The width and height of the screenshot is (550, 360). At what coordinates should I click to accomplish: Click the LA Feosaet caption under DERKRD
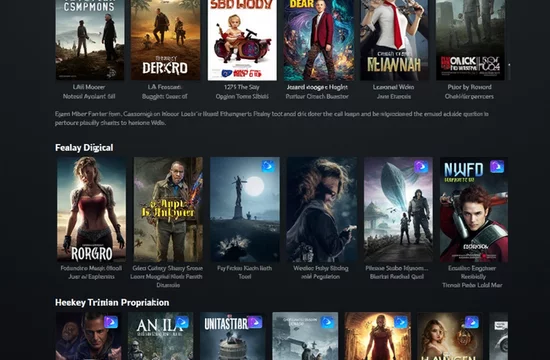click(x=165, y=87)
